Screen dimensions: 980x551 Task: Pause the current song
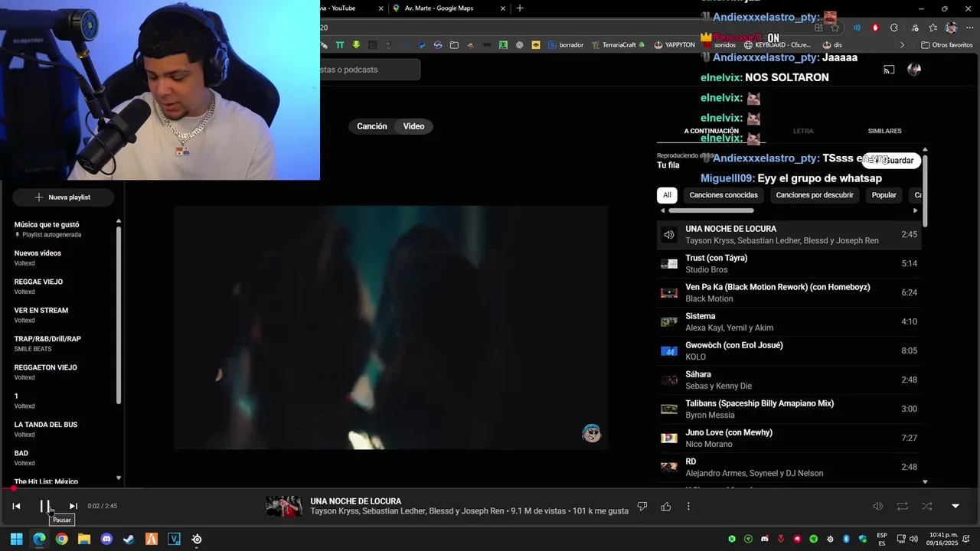click(x=45, y=506)
